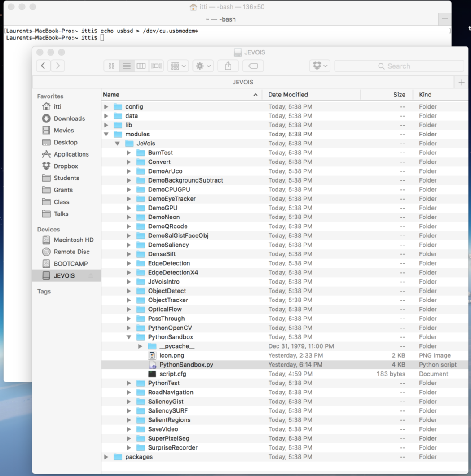The height and width of the screenshot is (476, 471).
Task: Select the EdgeDetectionX4 folder row
Action: (x=285, y=273)
